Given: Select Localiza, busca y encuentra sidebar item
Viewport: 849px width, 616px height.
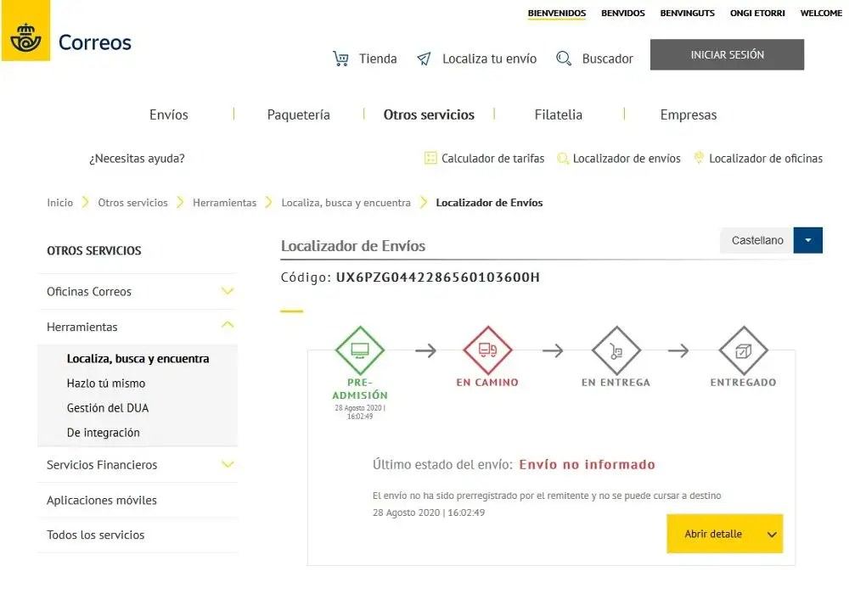Looking at the screenshot, I should click(138, 358).
